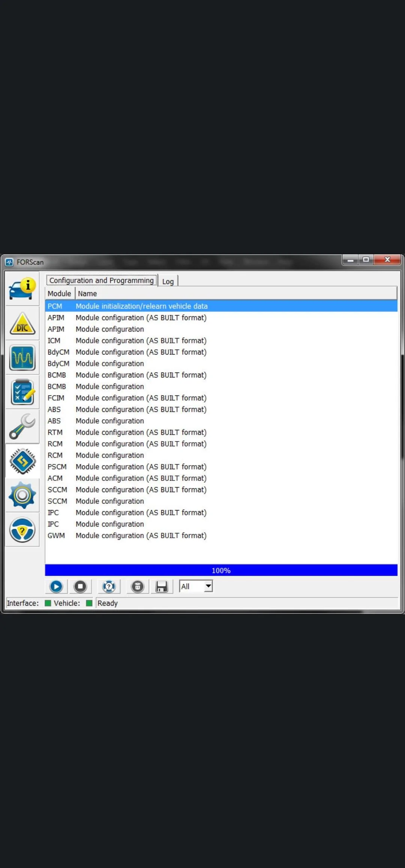Select BCMB Module configuration (AS BUILT format)
This screenshot has height=868, width=405.
tap(221, 375)
